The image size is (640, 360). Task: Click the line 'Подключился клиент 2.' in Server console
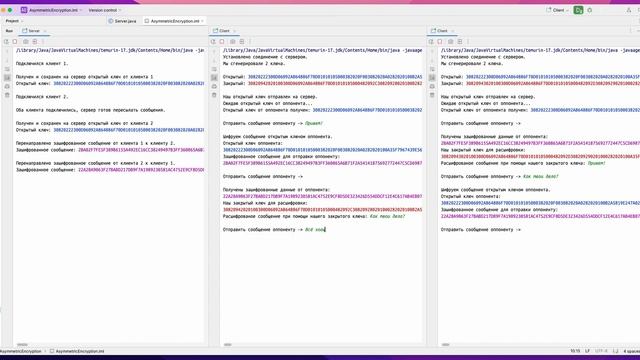(42, 97)
